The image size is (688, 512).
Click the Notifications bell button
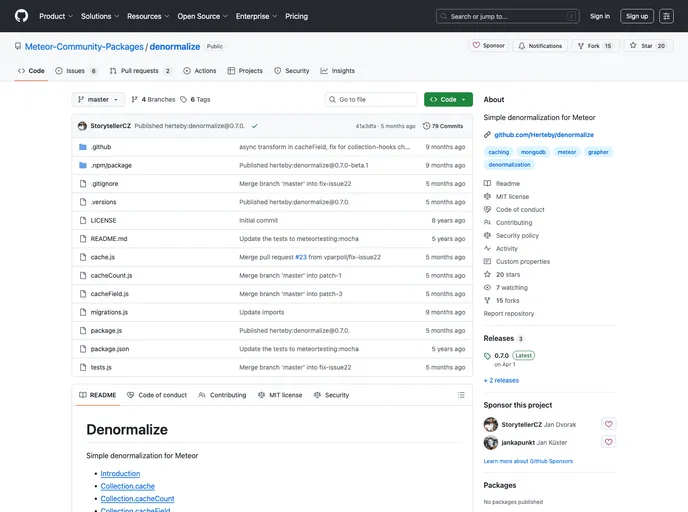coord(540,46)
